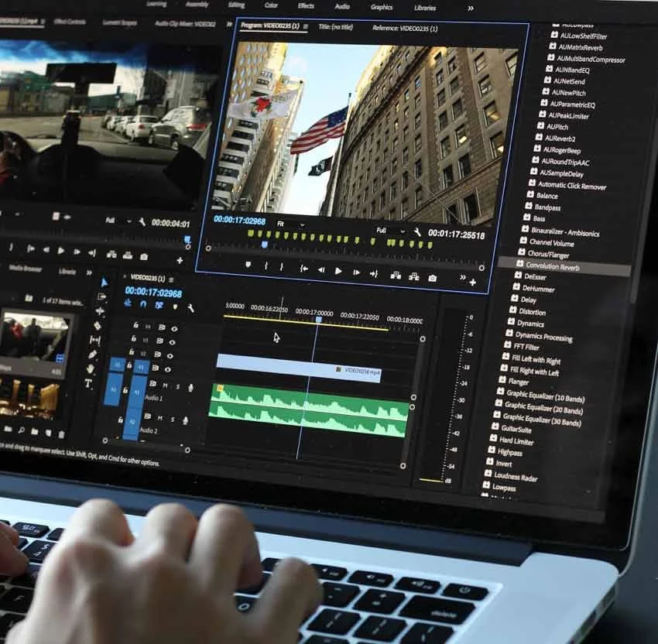Step forward one frame in Program monitor
Image resolution: width=658 pixels, height=644 pixels.
(356, 272)
